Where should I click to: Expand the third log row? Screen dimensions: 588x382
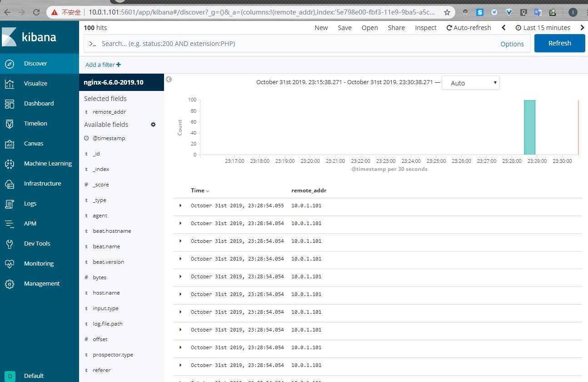(x=180, y=241)
